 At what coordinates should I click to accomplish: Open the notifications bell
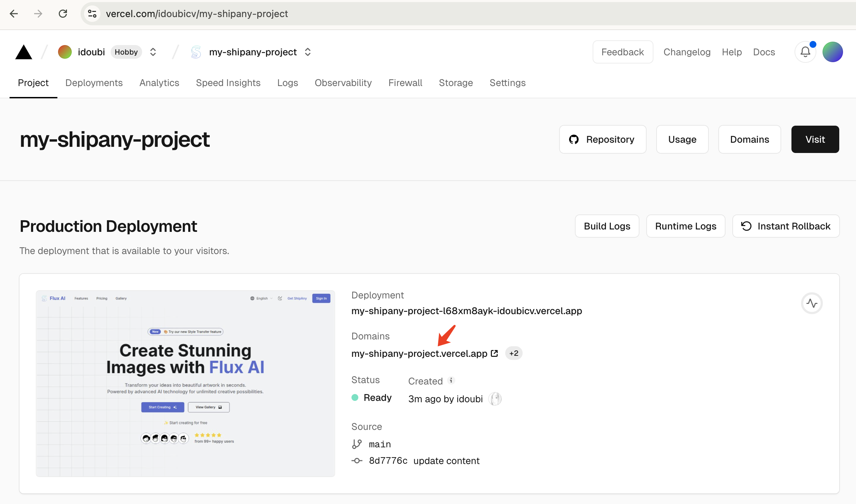805,52
